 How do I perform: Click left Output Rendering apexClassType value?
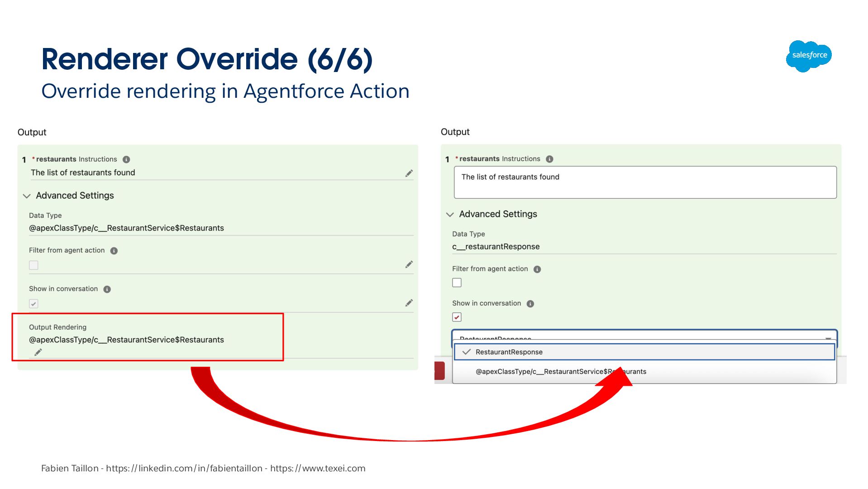tap(126, 340)
